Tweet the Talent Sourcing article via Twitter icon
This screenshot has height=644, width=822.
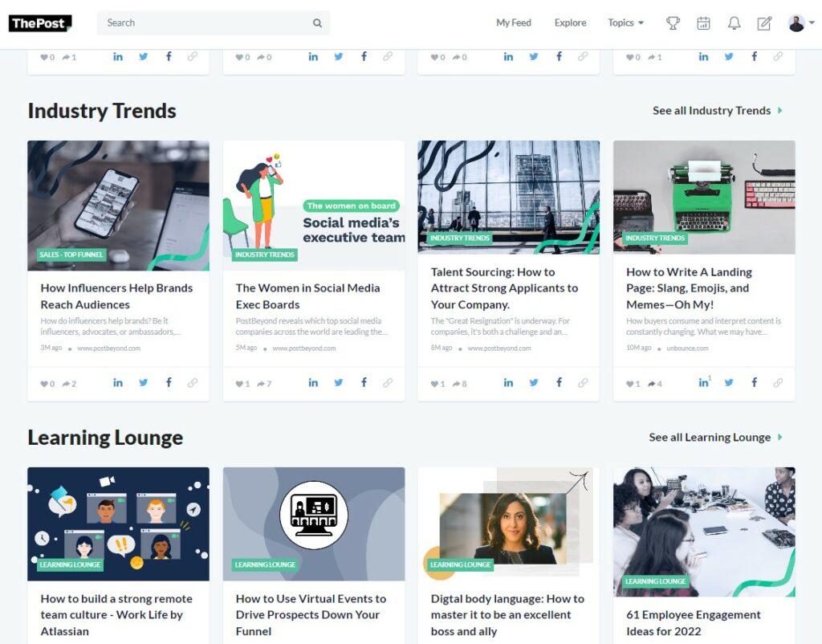pyautogui.click(x=533, y=383)
